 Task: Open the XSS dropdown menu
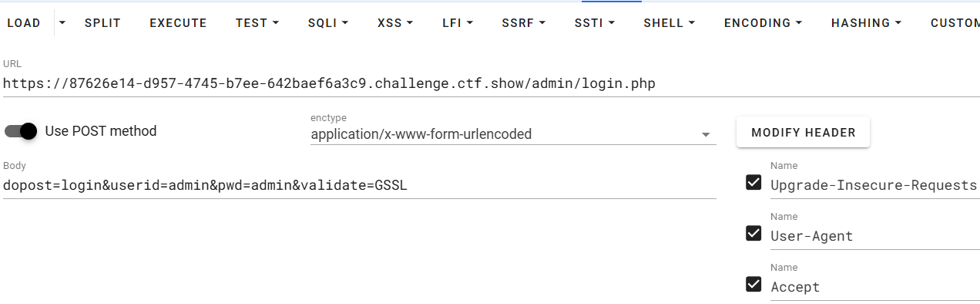pos(395,23)
